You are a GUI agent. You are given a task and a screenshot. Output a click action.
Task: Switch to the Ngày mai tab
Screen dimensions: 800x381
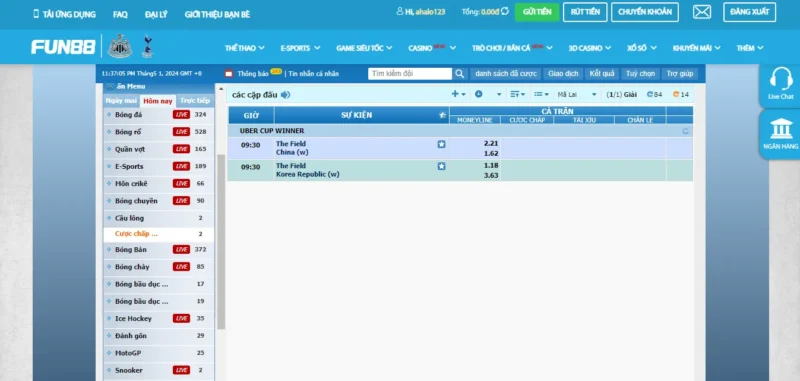coord(121,100)
